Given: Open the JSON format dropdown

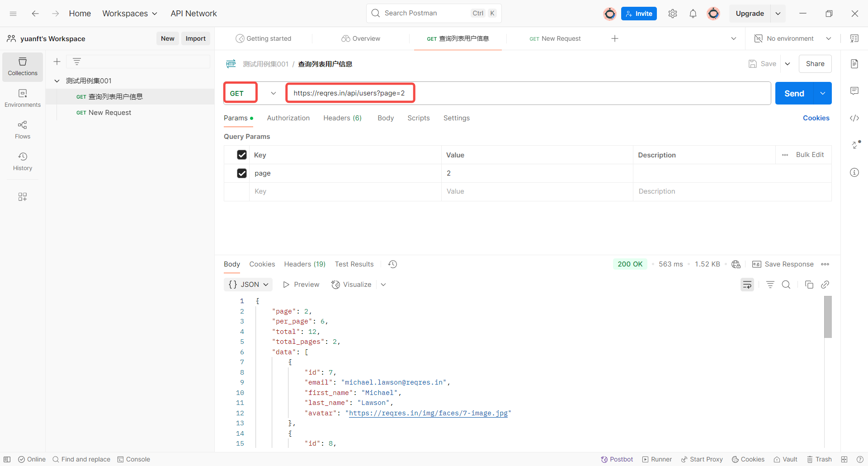Looking at the screenshot, I should pos(248,285).
